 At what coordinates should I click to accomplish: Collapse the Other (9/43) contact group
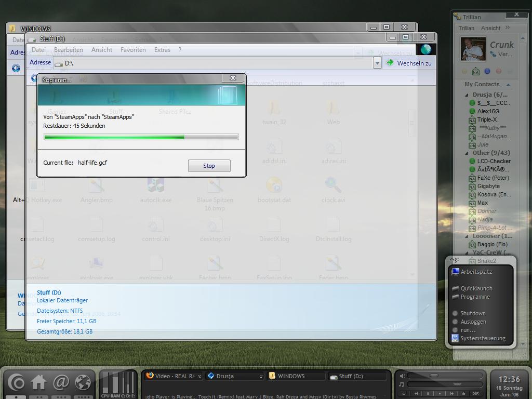(467, 153)
